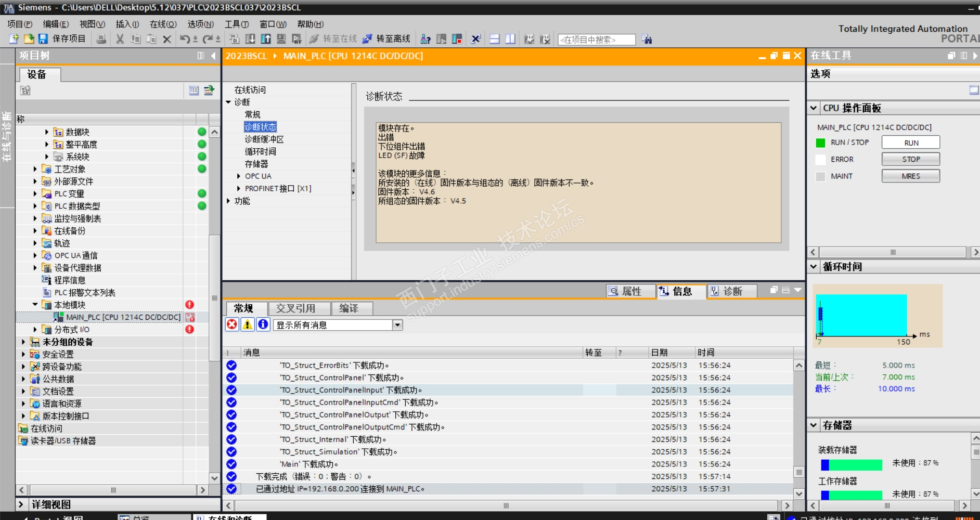Expand the OPC UA node in diagnostics tree
980x520 pixels.
coord(239,176)
